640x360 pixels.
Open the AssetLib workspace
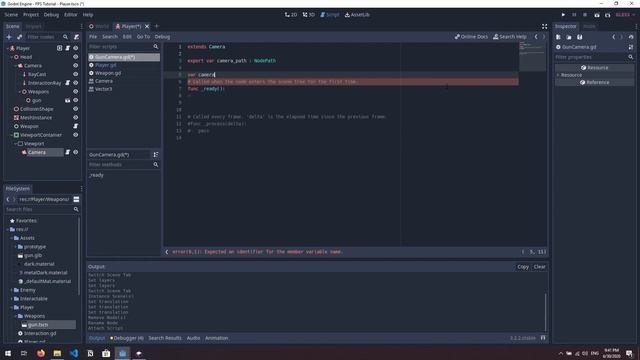[357, 15]
